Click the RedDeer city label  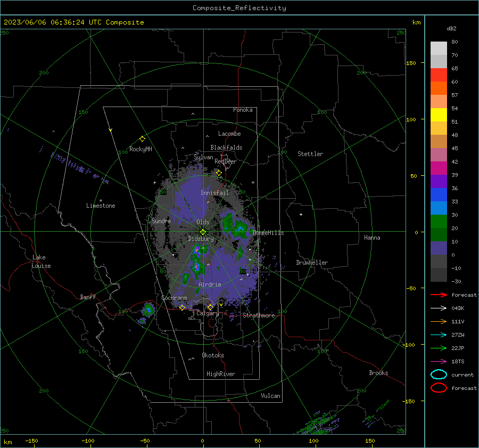point(226,161)
